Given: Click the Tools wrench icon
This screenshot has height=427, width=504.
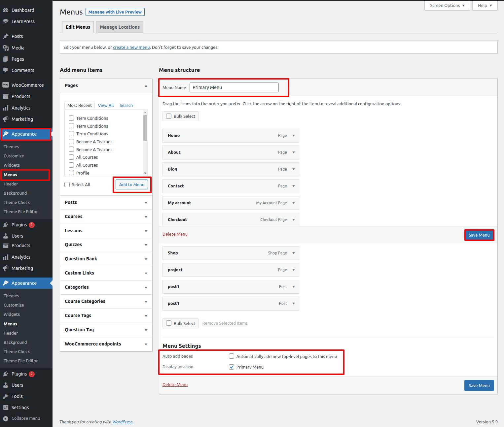Looking at the screenshot, I should (x=6, y=396).
